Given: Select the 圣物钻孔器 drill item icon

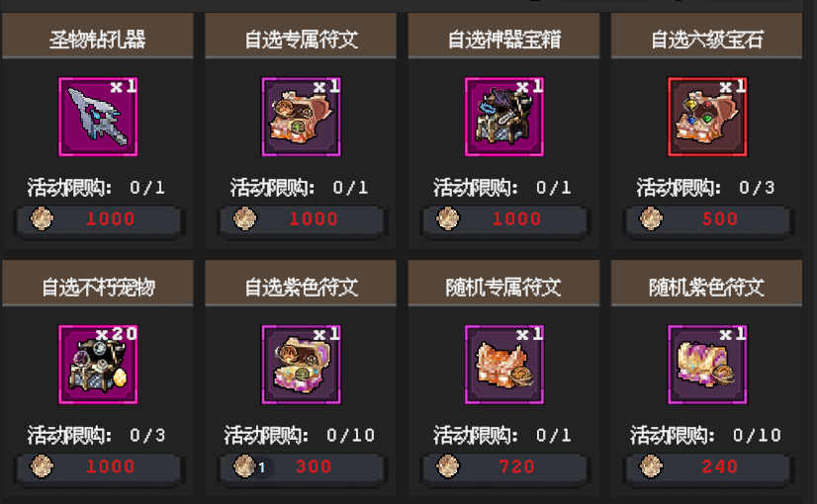Looking at the screenshot, I should (x=98, y=117).
